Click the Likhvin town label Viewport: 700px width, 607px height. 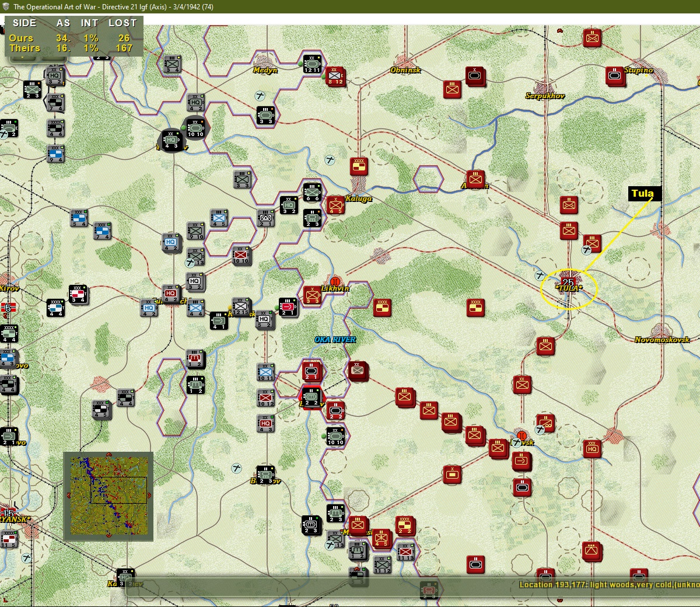335,288
